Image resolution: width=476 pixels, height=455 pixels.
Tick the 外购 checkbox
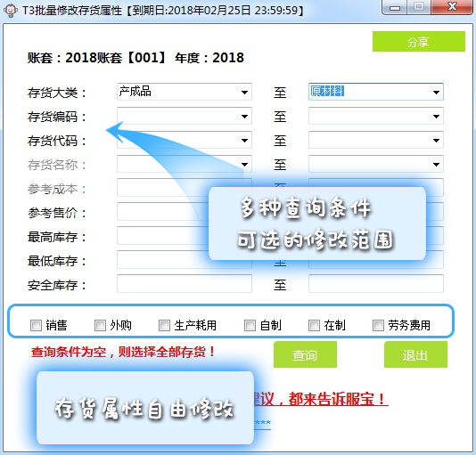100,326
